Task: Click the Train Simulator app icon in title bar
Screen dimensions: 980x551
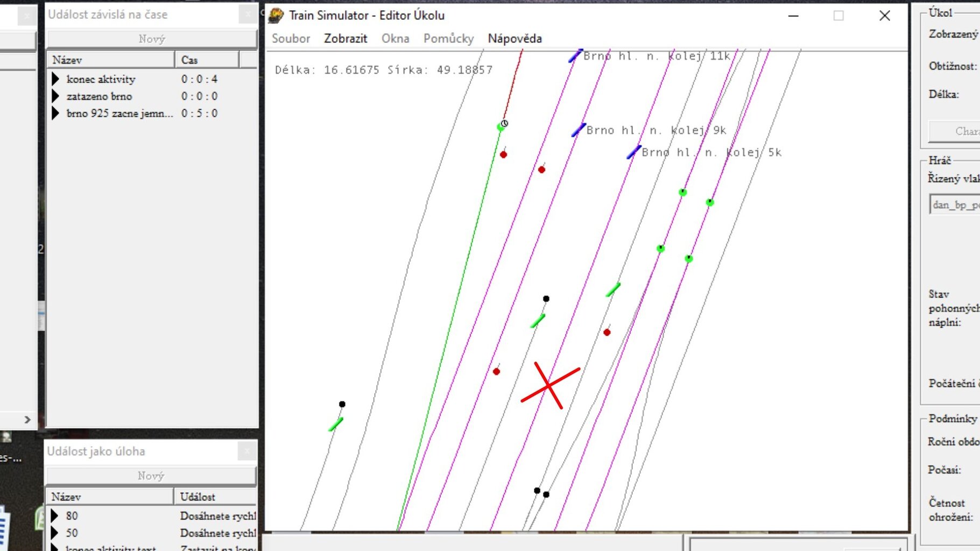Action: [x=276, y=16]
